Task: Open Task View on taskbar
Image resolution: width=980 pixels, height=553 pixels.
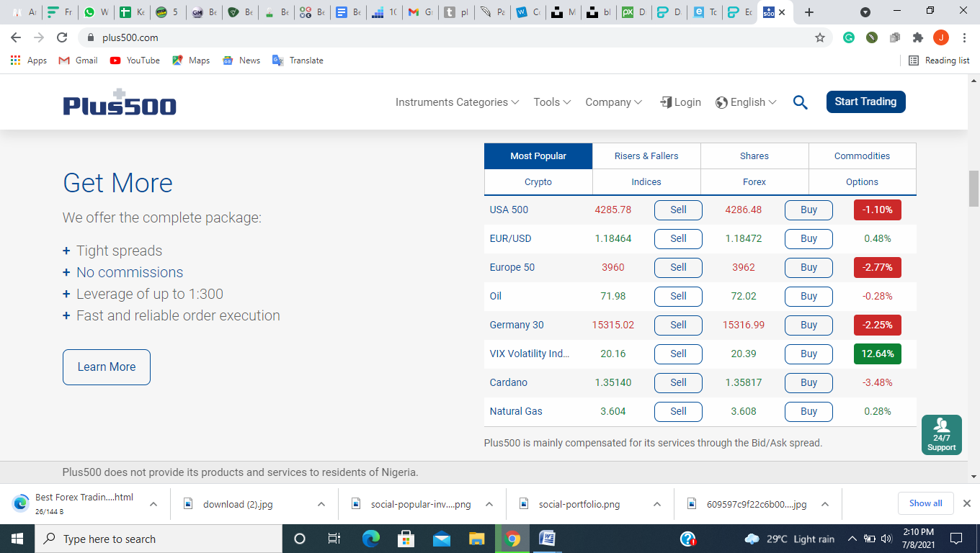Action: pyautogui.click(x=334, y=539)
